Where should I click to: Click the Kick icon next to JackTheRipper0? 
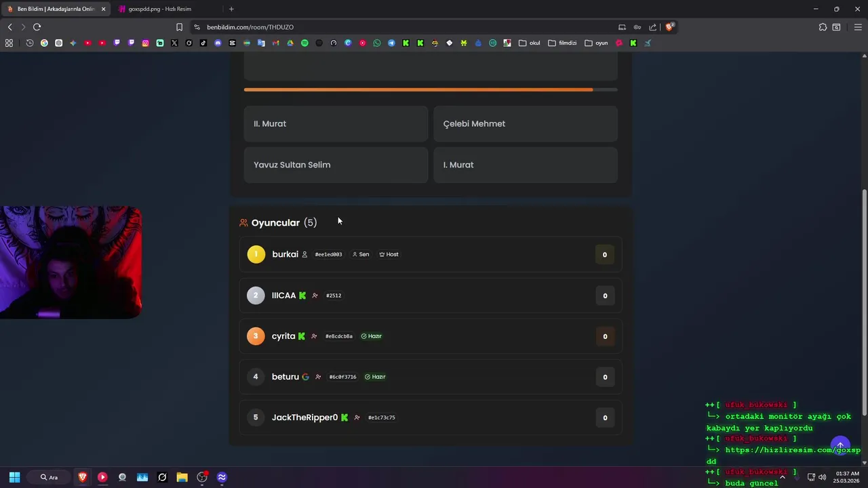click(x=344, y=418)
